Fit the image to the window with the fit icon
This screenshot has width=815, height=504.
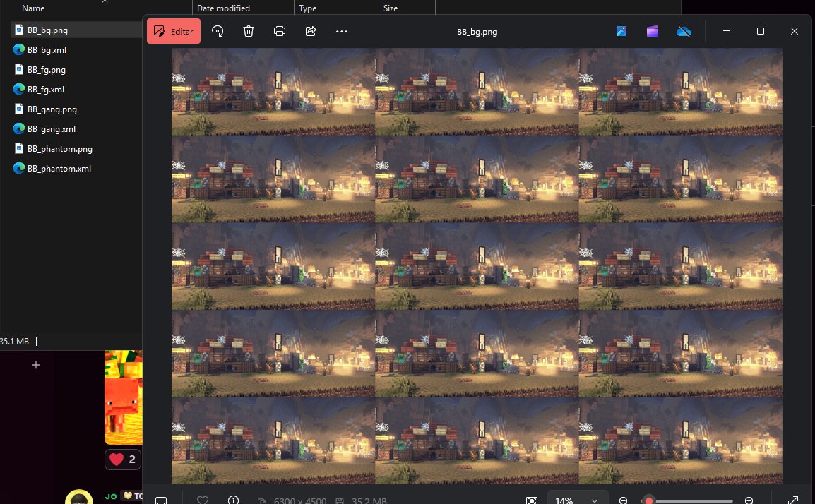tap(531, 500)
